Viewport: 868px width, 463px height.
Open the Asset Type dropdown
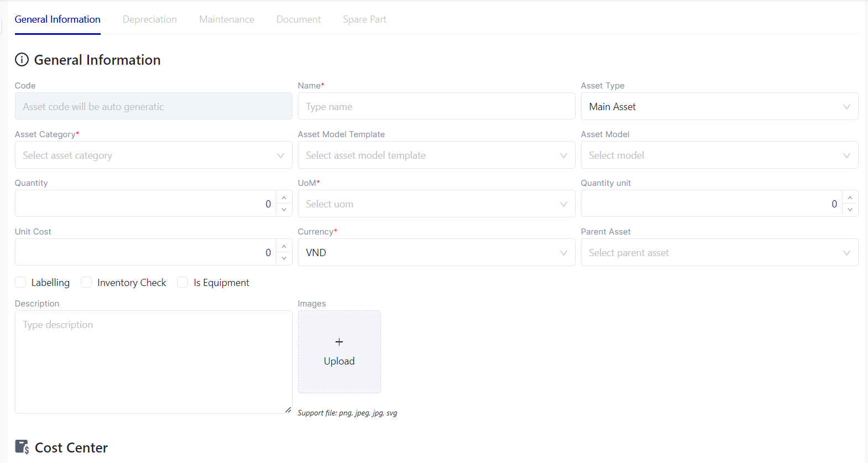click(x=719, y=107)
